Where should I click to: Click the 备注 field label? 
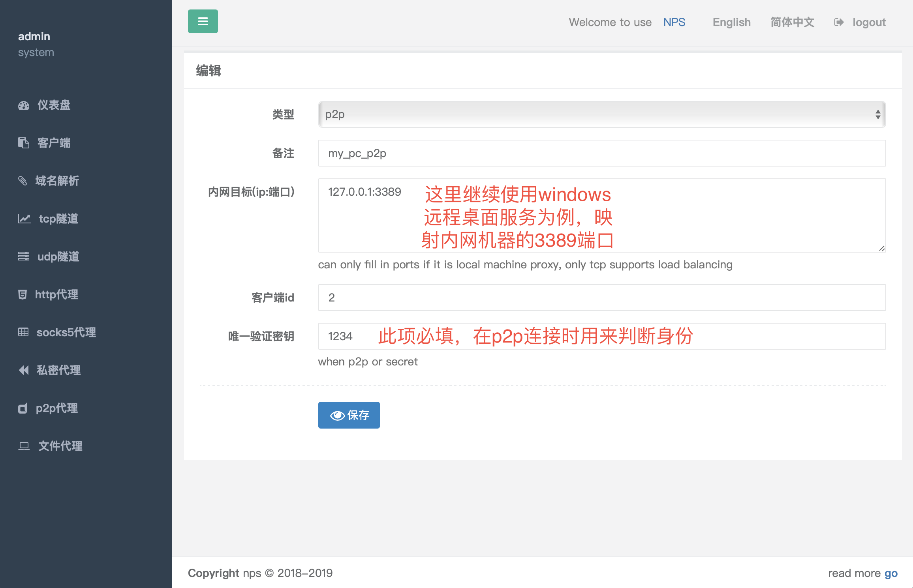[x=283, y=153]
